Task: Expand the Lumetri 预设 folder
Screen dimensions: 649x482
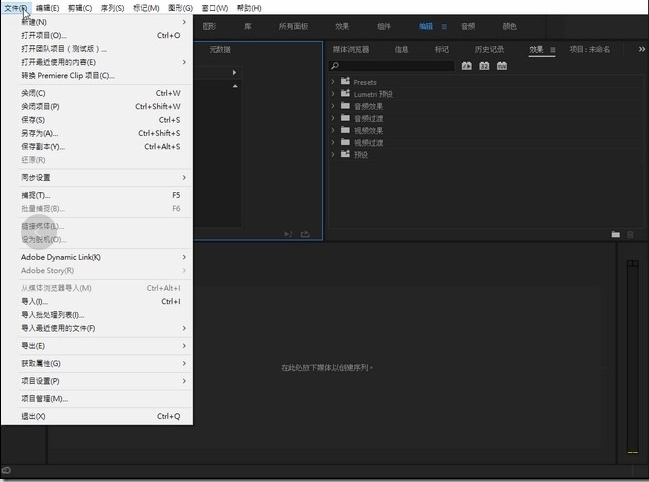Action: 333,94
